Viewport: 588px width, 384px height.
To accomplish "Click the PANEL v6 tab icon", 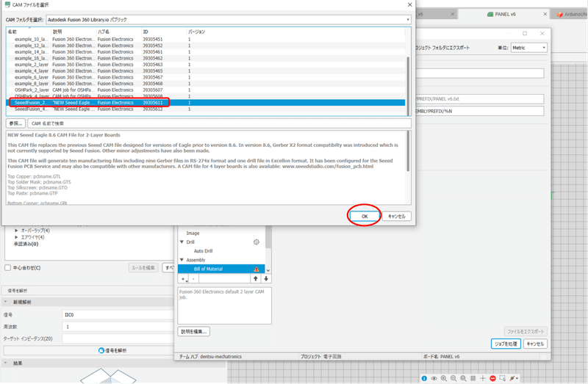I will click(490, 14).
